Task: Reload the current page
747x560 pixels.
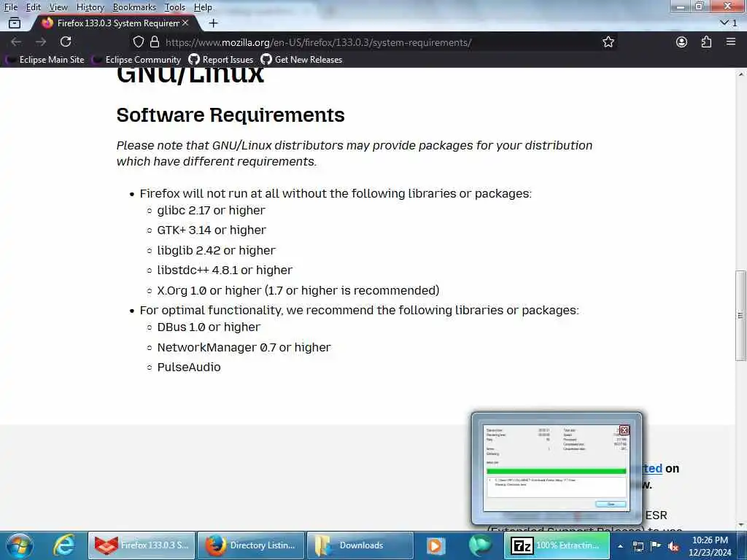Action: (66, 42)
